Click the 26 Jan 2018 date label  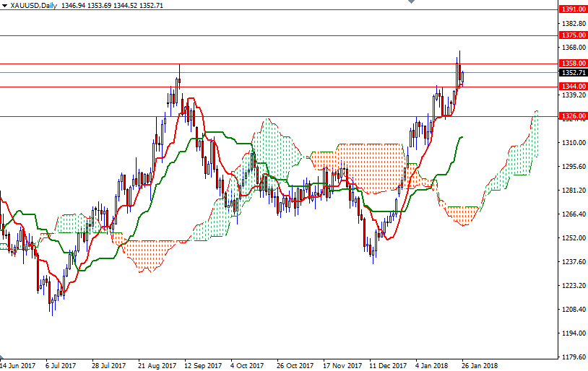click(x=478, y=365)
